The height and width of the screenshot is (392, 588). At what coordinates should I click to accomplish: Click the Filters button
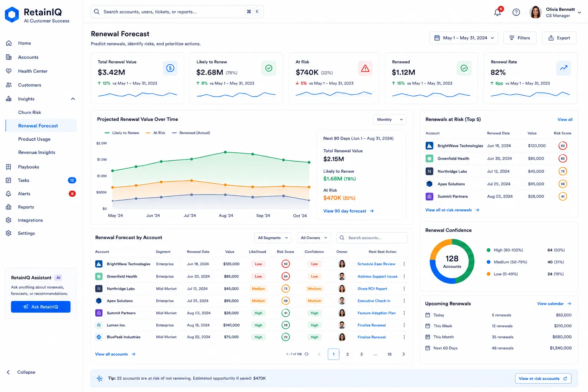point(520,38)
